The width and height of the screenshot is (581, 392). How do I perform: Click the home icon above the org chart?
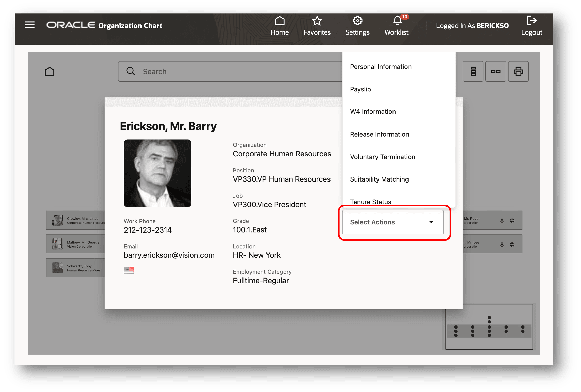(50, 71)
